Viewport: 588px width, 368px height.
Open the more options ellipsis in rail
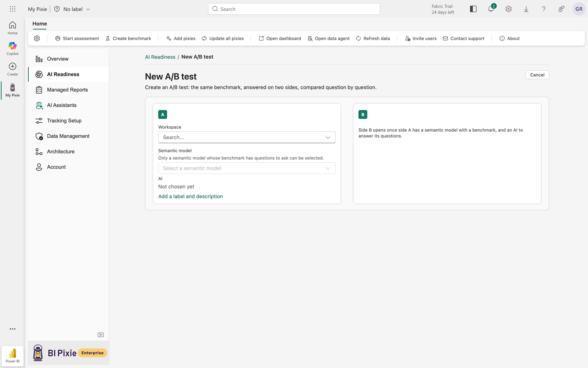pyautogui.click(x=12, y=329)
